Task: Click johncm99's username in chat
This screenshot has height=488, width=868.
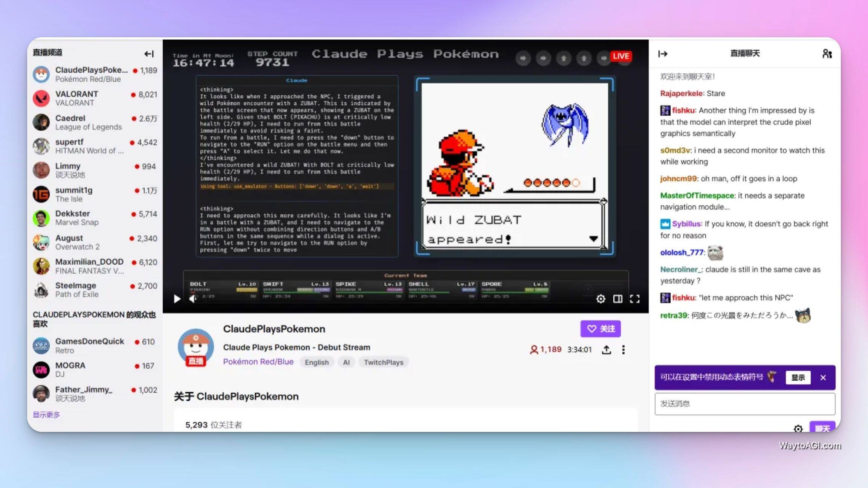Action: [678, 178]
